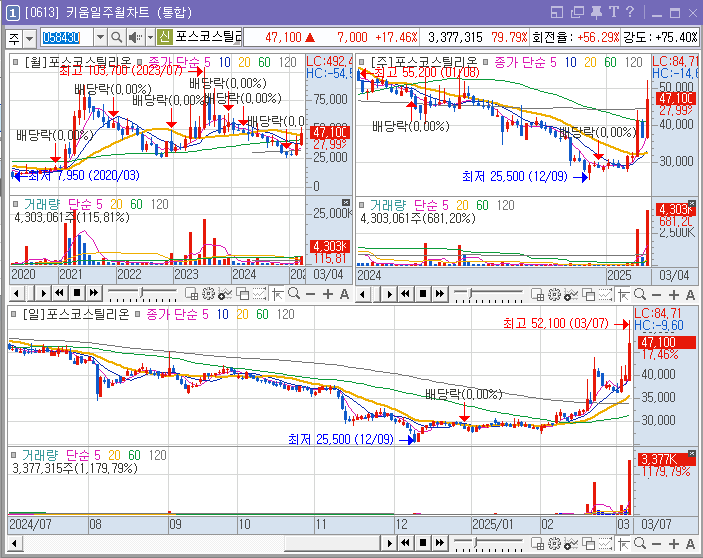The height and width of the screenshot is (558, 703).
Task: Click zoom magnifier in weekly chart toolbar
Action: [640, 294]
